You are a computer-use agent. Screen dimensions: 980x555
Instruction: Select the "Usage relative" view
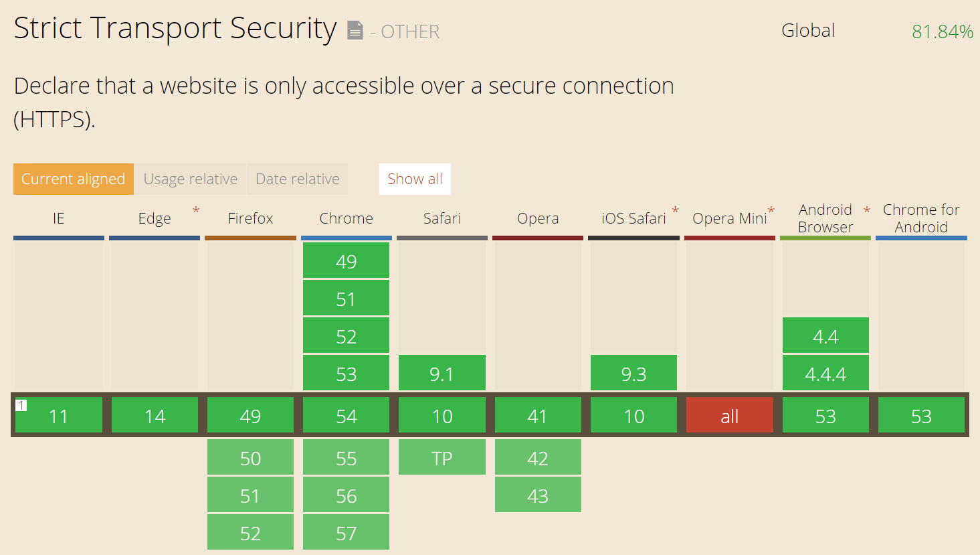(x=190, y=179)
